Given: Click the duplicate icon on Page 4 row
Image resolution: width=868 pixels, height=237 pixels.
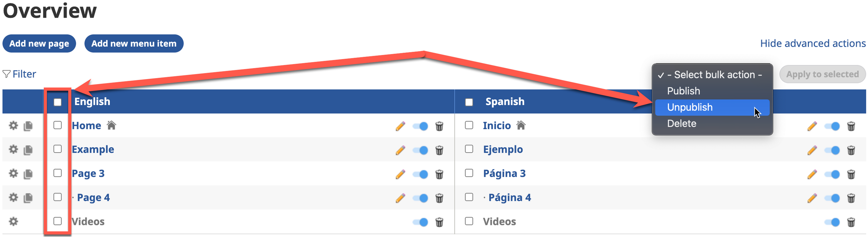Looking at the screenshot, I should click(28, 198).
